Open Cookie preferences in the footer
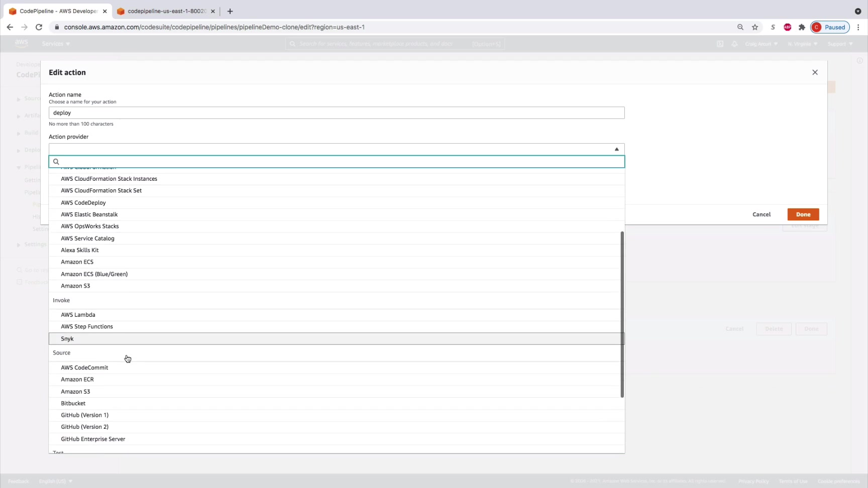 (x=839, y=481)
